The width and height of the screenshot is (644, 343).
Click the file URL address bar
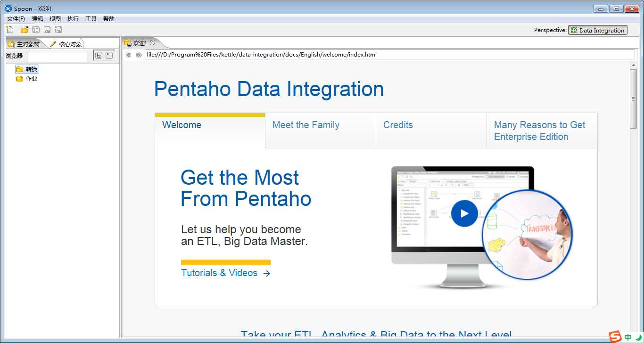tap(389, 55)
